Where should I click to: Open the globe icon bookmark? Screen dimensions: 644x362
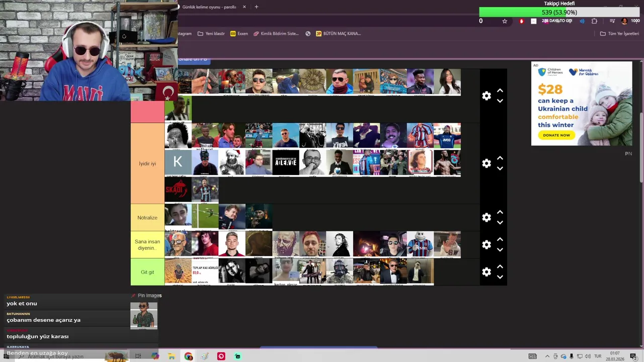(x=308, y=34)
